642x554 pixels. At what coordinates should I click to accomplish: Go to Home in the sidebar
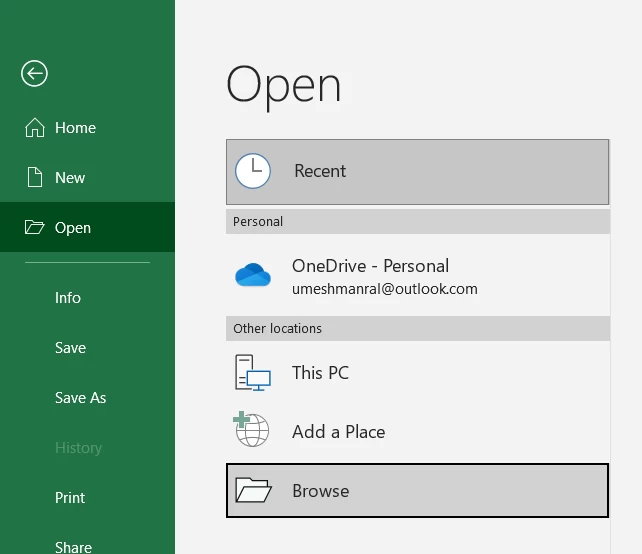[87, 127]
